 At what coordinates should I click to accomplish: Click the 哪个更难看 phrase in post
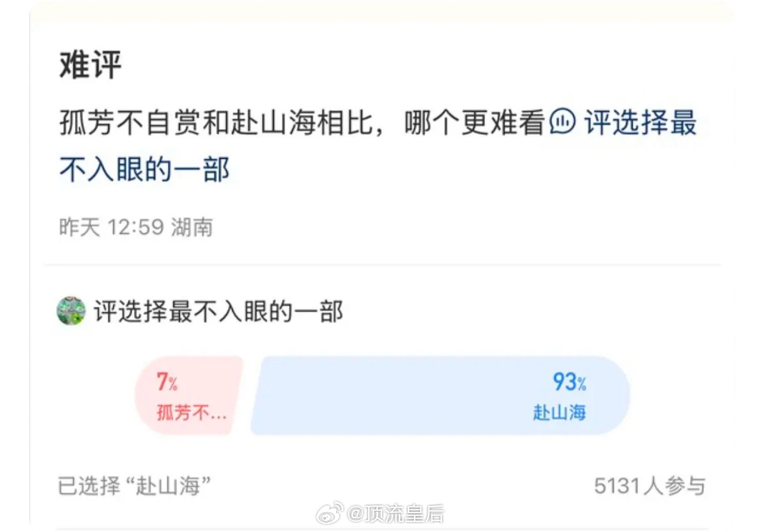point(475,123)
